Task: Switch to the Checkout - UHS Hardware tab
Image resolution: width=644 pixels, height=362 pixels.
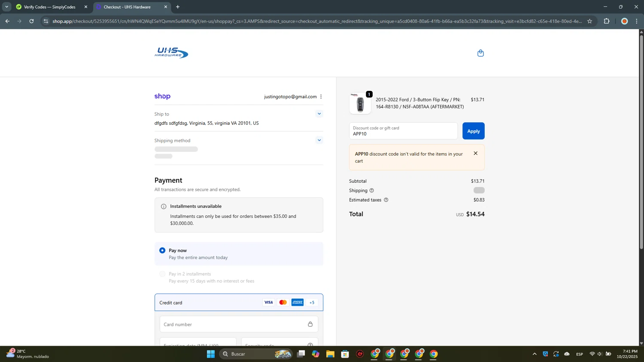Action: (127, 7)
